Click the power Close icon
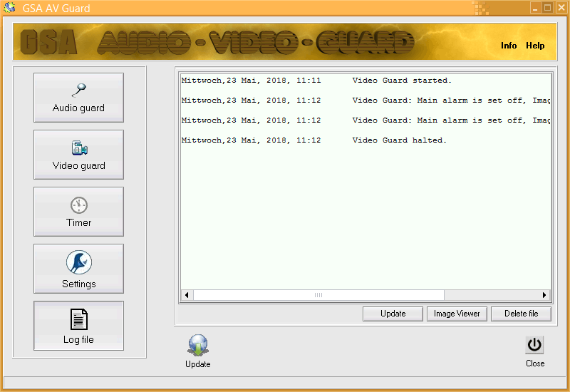Viewport: 570px width, 392px height. pos(534,345)
